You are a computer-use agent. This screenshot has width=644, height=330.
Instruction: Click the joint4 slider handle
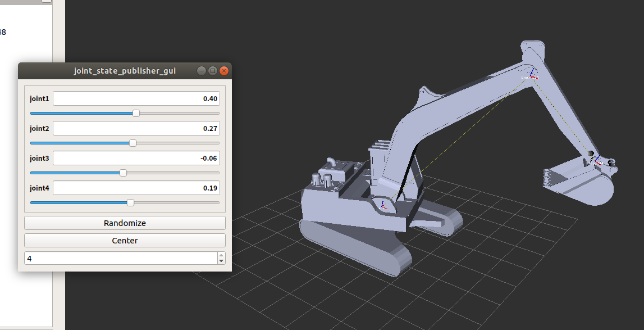[x=130, y=202]
